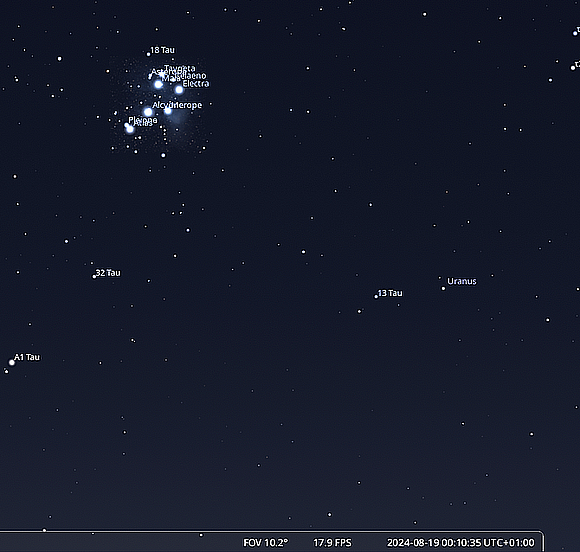Screen dimensions: 580x552
Task: Select the star 32 Tau
Action: (94, 276)
